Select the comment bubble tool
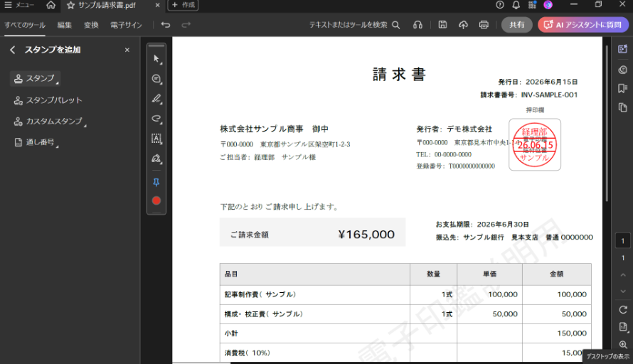Screen dimensions: 633x364 [x=156, y=79]
